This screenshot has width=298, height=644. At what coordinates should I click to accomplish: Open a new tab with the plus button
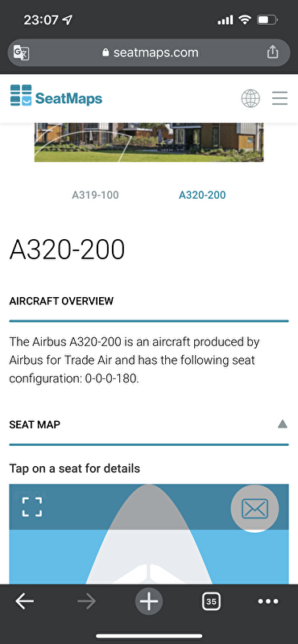click(x=149, y=601)
